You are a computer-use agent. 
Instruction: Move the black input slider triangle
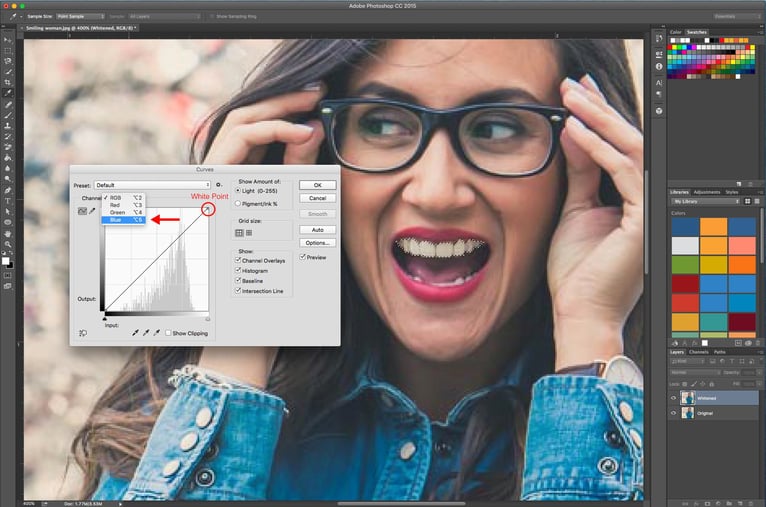(x=105, y=319)
